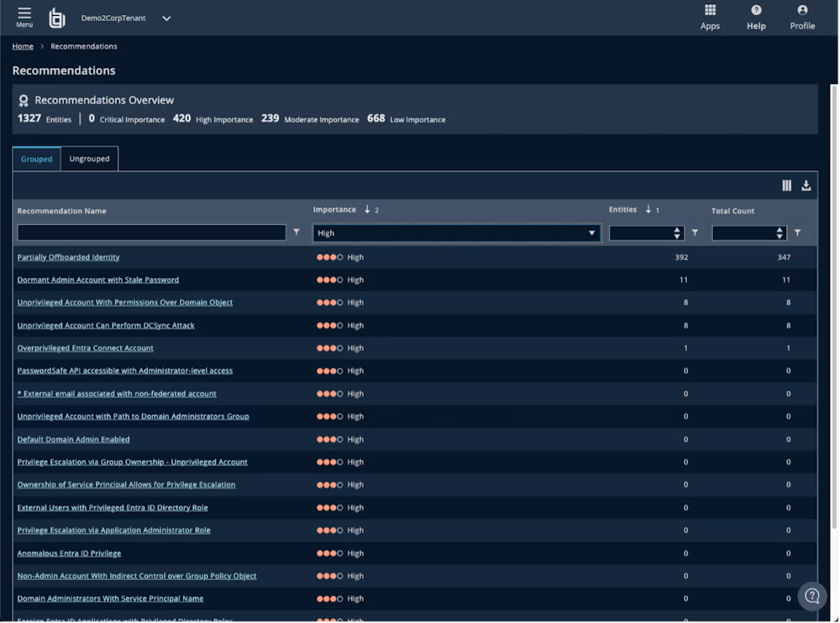
Task: Click the Recommendations breadcrumb text
Action: tap(83, 46)
